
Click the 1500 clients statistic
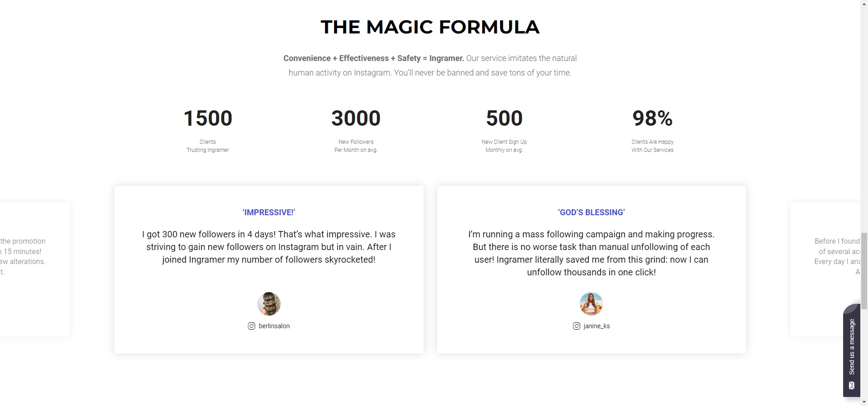pyautogui.click(x=208, y=118)
